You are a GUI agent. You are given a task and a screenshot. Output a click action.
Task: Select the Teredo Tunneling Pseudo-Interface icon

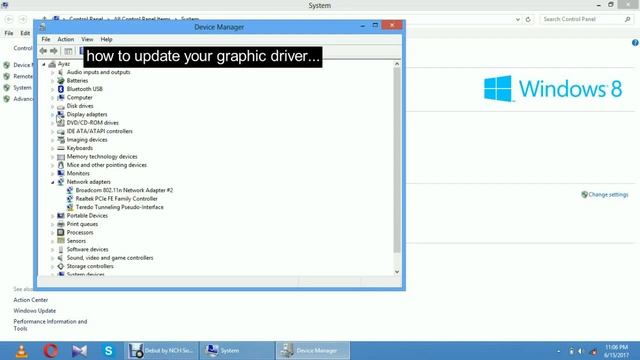click(70, 207)
